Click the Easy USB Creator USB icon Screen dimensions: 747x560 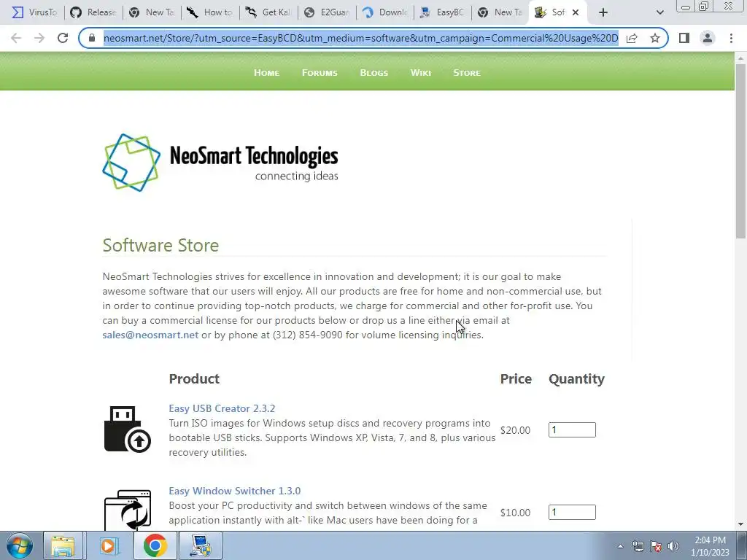[127, 429]
